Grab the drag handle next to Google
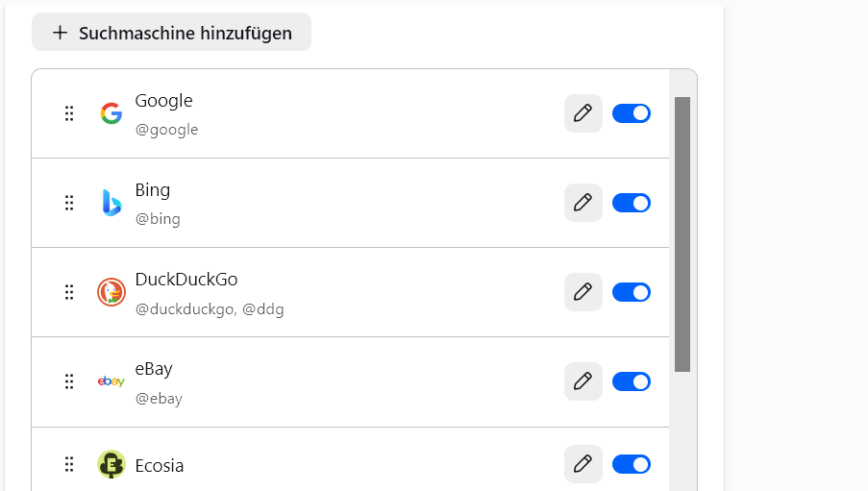This screenshot has height=491, width=868. 69,113
